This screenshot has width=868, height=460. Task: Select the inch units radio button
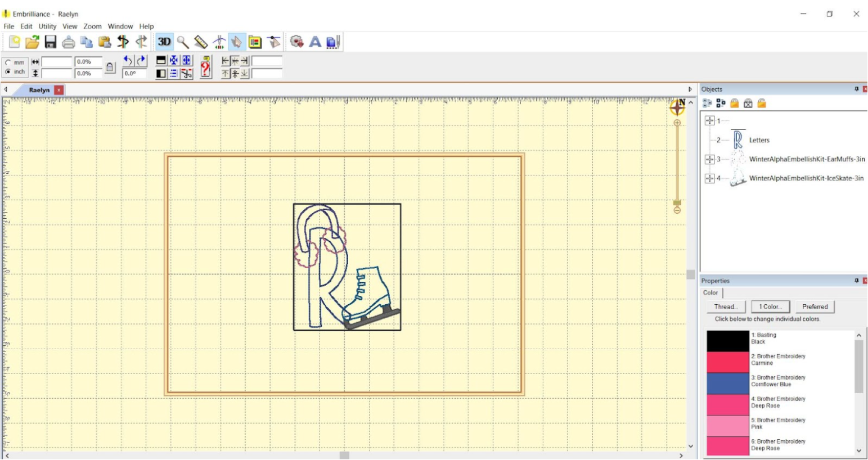pos(8,72)
